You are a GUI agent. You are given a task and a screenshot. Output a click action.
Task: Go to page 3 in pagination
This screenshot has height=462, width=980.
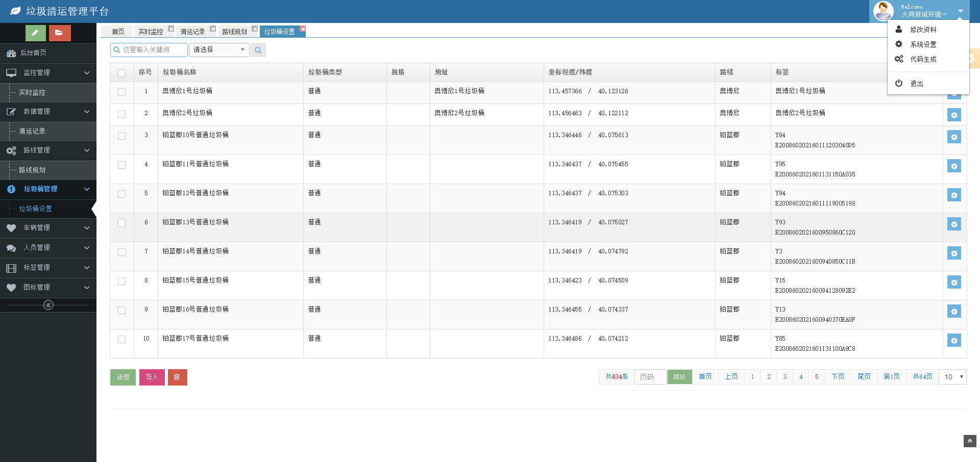(x=785, y=377)
